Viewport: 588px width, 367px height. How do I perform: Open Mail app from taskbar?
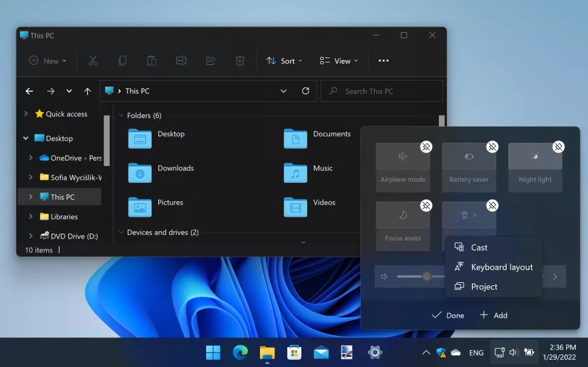[x=321, y=352]
